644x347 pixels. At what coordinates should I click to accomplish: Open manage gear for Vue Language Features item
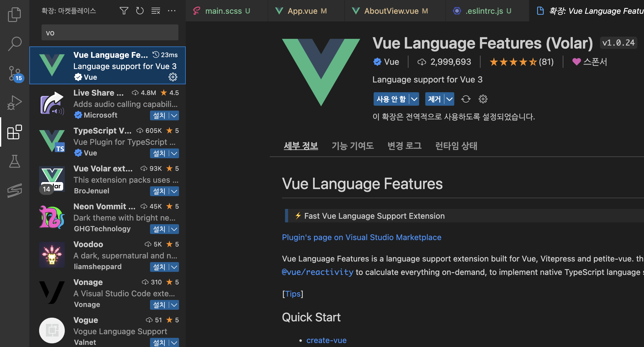click(x=173, y=77)
